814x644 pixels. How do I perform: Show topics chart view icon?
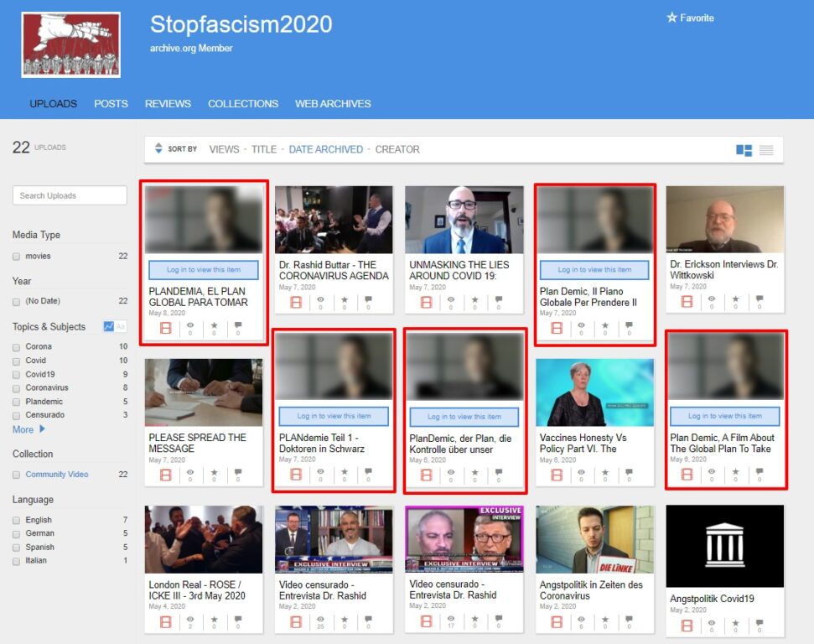[108, 326]
